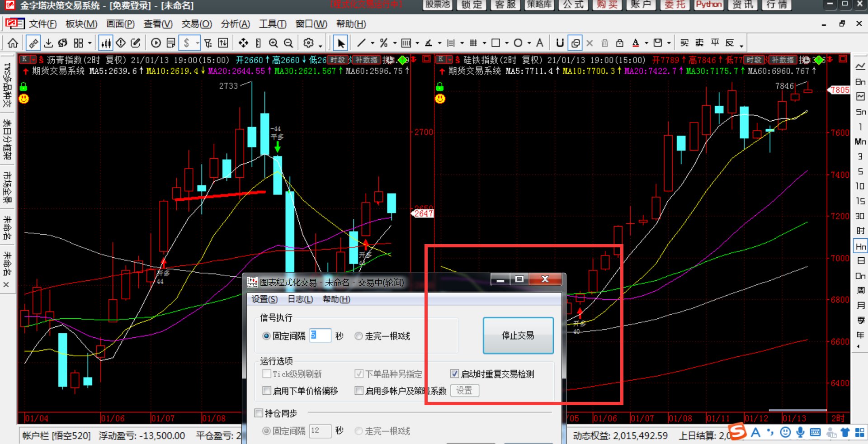The width and height of the screenshot is (868, 444).
Task: Open the 板块(M) menu
Action: pyautogui.click(x=81, y=24)
